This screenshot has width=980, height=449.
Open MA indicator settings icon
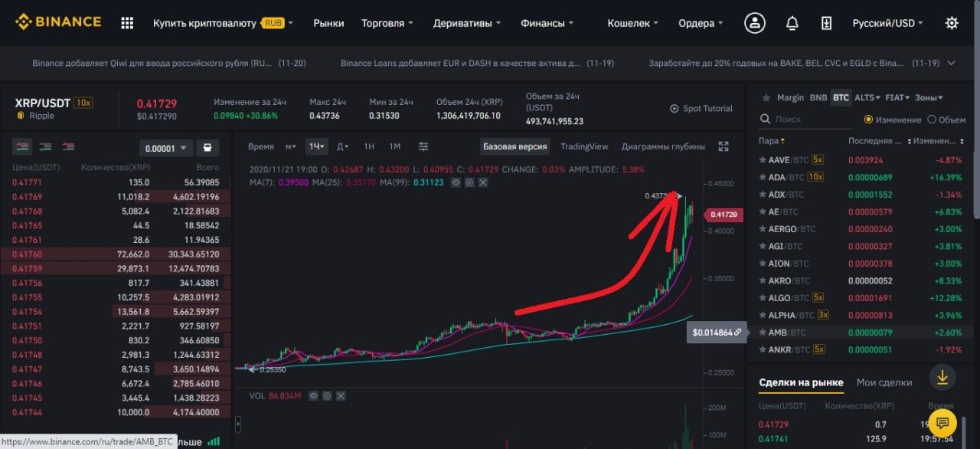(470, 182)
